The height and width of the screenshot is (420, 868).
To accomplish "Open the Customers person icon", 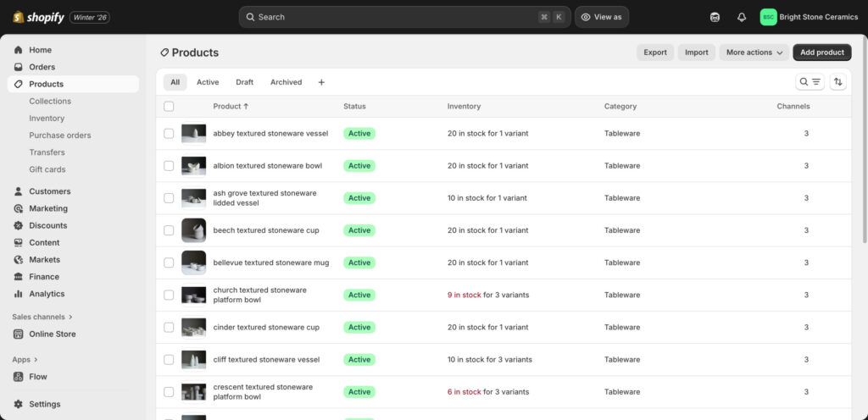I will (x=19, y=191).
